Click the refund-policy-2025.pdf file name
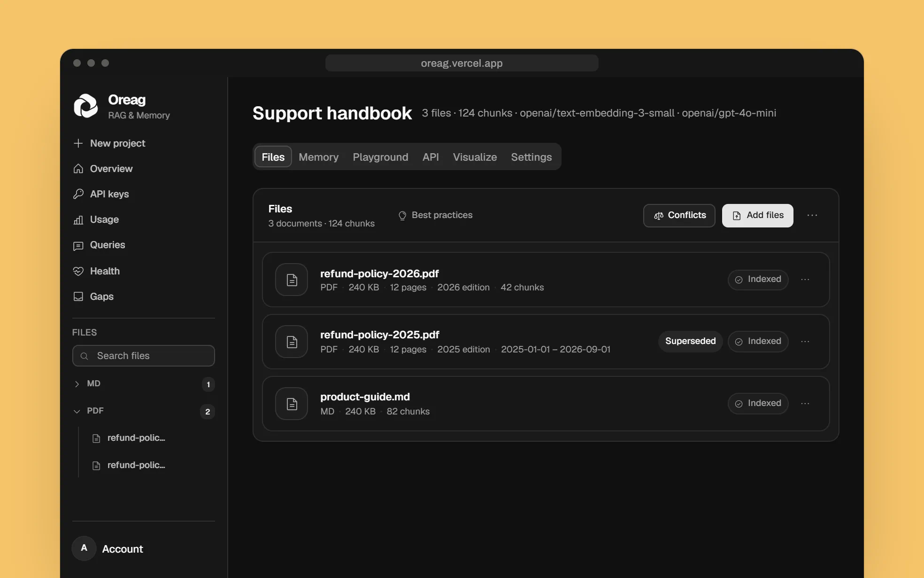The height and width of the screenshot is (578, 924). coord(379,334)
